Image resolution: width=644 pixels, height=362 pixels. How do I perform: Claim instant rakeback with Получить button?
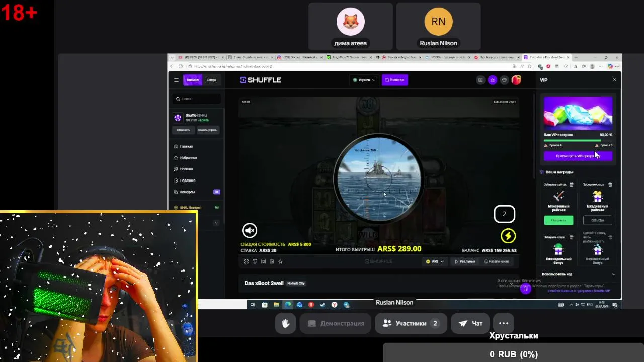[558, 220]
